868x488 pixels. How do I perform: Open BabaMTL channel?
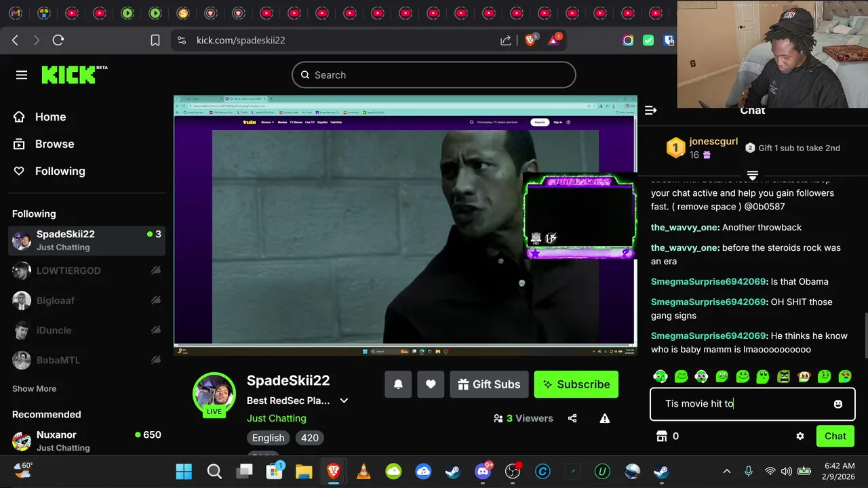click(87, 360)
